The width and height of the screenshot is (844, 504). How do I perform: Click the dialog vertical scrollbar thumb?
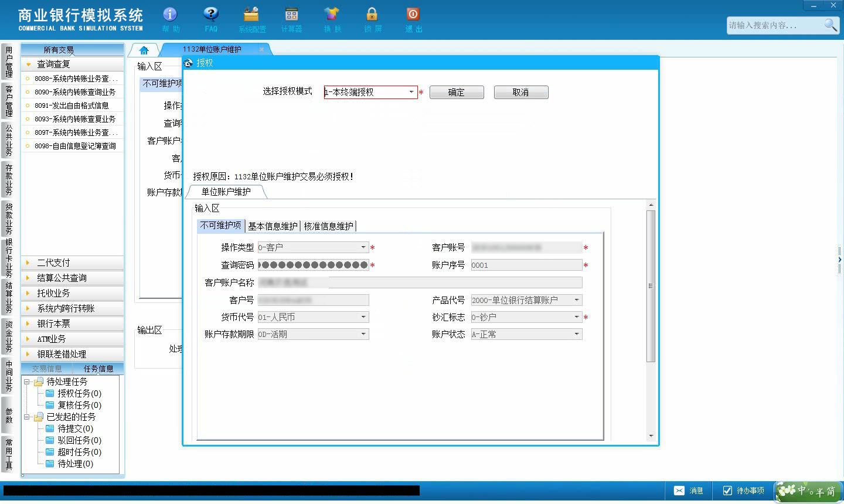[x=651, y=285]
